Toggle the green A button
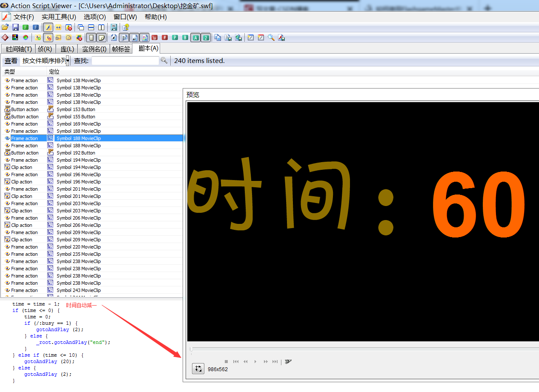The width and height of the screenshot is (539, 392). click(195, 37)
